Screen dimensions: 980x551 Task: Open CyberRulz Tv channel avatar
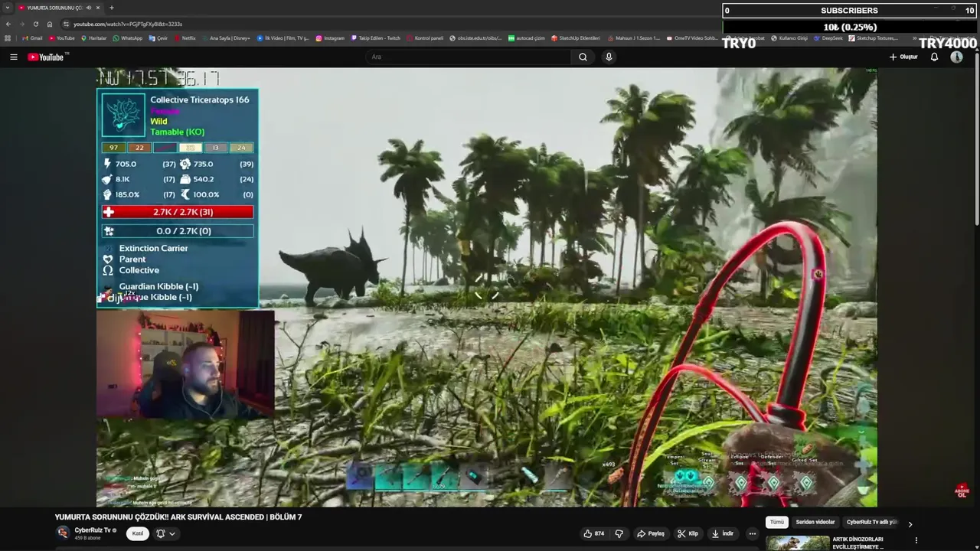click(63, 533)
